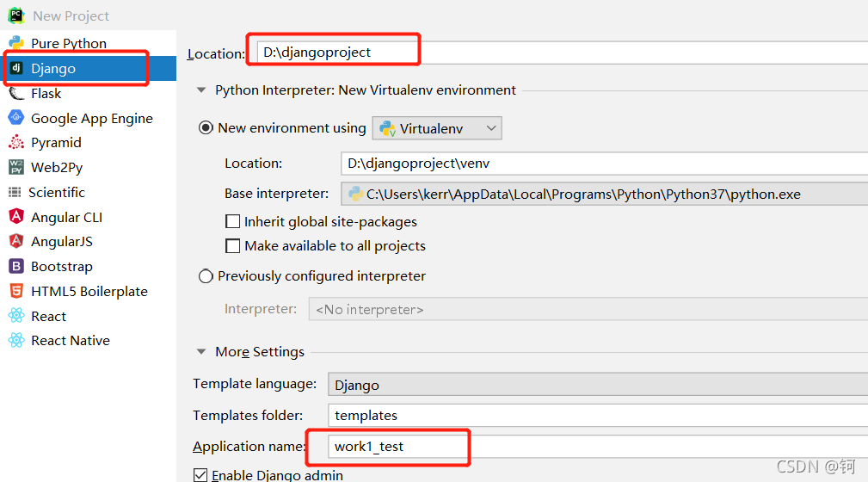Click the Pure Python snake icon
This screenshot has width=868, height=482.
click(16, 43)
